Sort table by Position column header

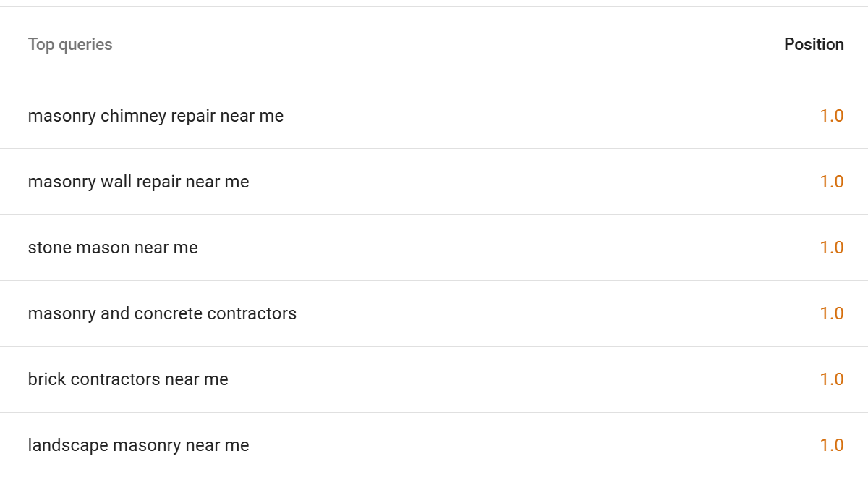point(813,45)
